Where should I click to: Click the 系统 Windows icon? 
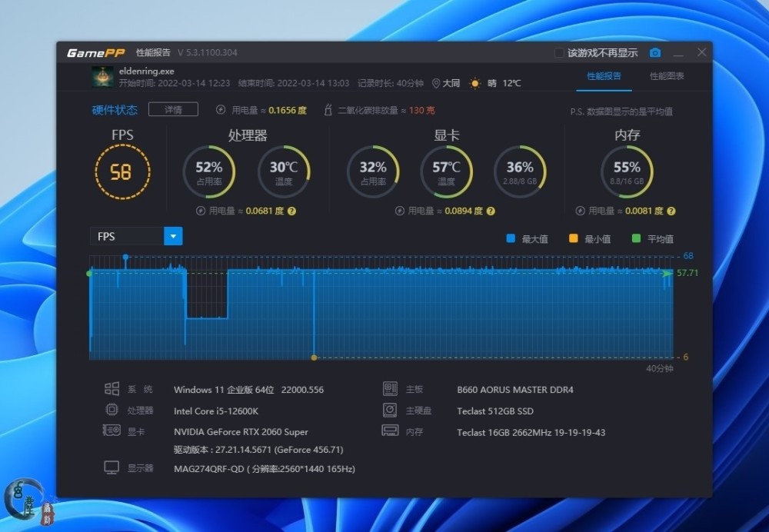112,389
